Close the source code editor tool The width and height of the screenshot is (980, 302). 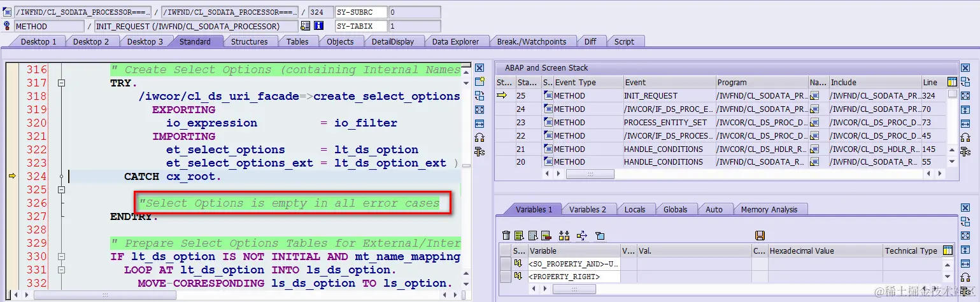point(479,68)
